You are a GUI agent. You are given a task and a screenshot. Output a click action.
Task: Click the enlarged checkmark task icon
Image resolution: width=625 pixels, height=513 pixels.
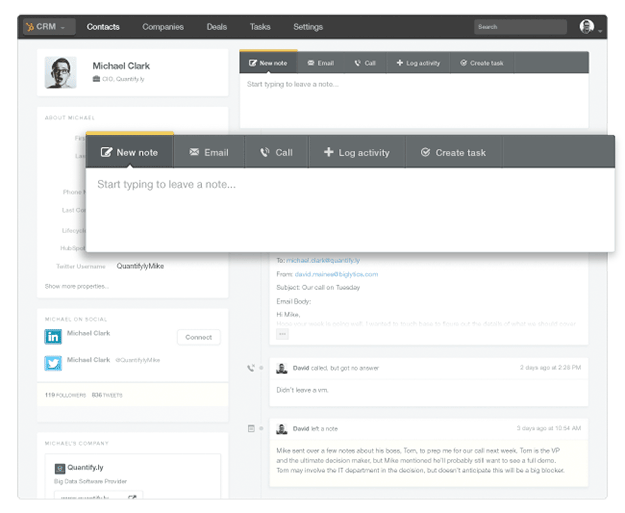coord(425,152)
